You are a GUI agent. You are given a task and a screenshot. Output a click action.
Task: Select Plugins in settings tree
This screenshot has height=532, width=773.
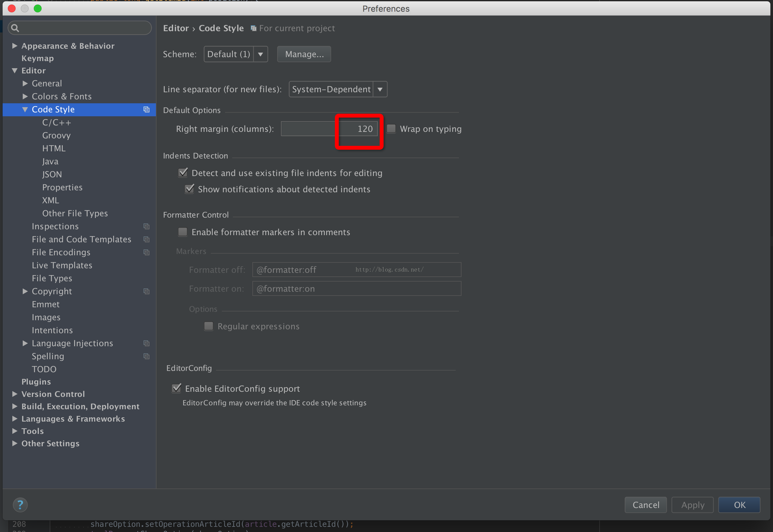(x=36, y=382)
